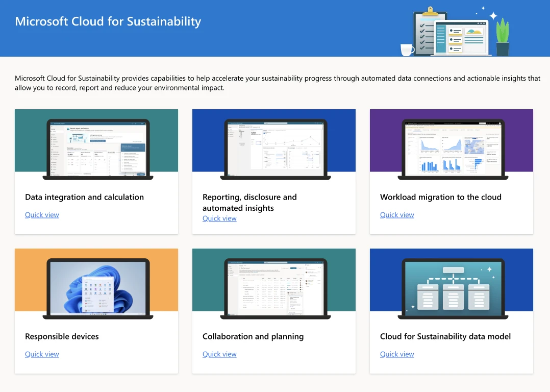Click the Reporting dashboard laptop thumbnail

point(274,147)
